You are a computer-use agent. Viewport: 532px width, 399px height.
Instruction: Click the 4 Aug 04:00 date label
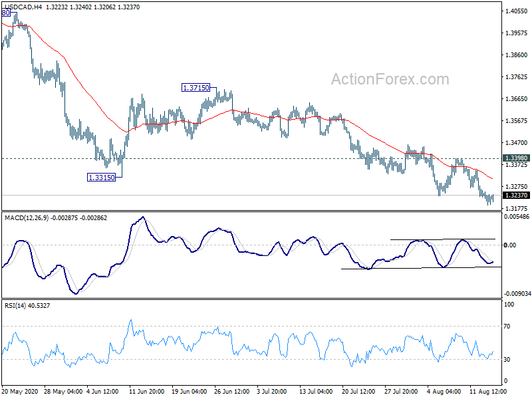[444, 392]
